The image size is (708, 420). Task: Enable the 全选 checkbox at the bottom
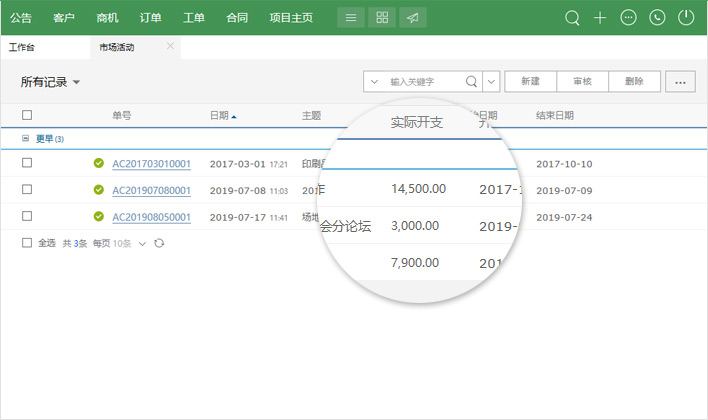(x=27, y=243)
